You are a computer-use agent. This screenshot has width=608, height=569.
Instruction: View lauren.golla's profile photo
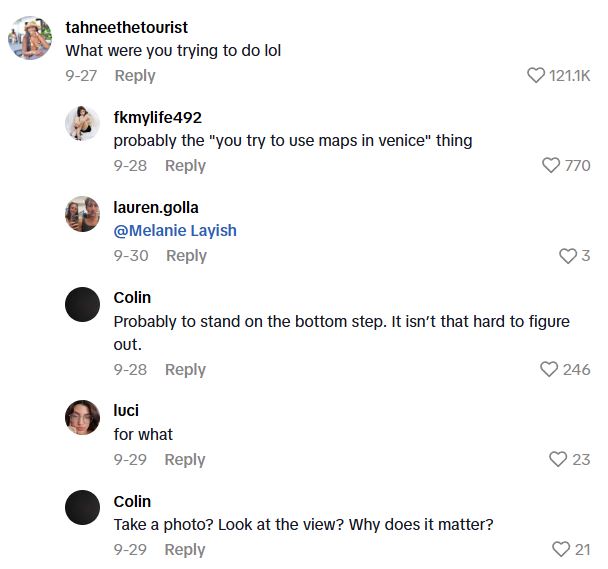(x=82, y=213)
